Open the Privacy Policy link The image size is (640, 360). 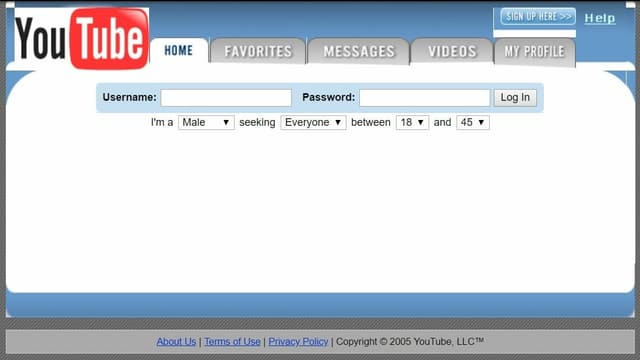coord(298,342)
